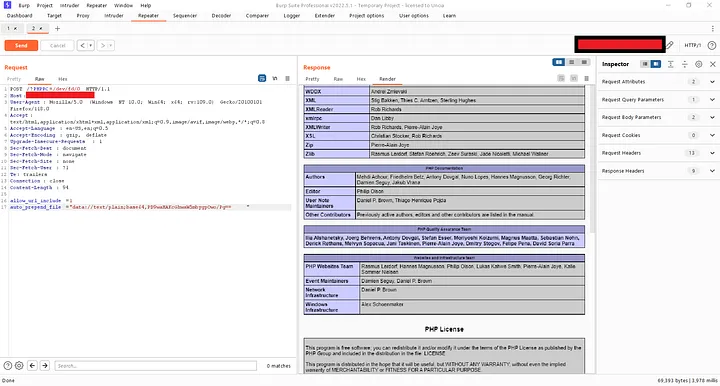This screenshot has height=386, width=720.
Task: Switch to the Proxy tab
Action: (83, 16)
